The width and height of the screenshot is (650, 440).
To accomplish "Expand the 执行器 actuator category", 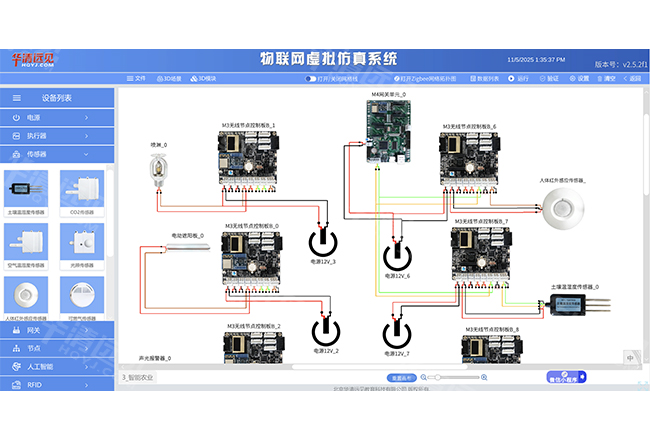I will (58, 136).
